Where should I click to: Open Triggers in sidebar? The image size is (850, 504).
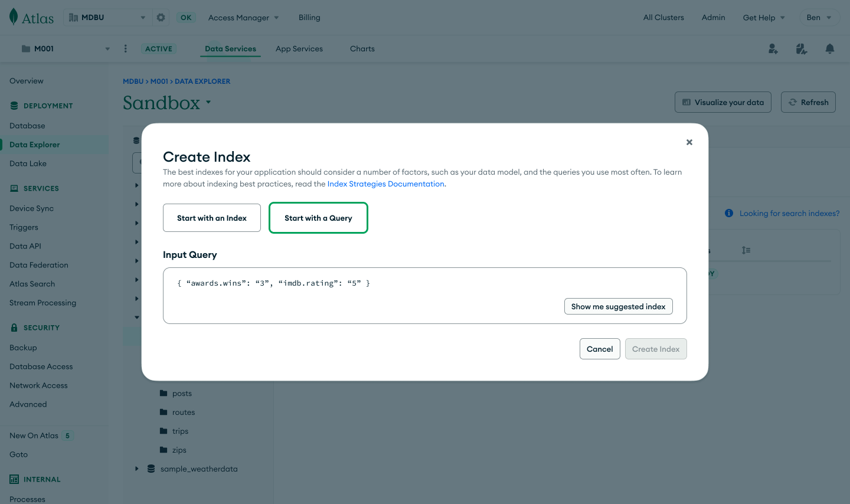(24, 227)
